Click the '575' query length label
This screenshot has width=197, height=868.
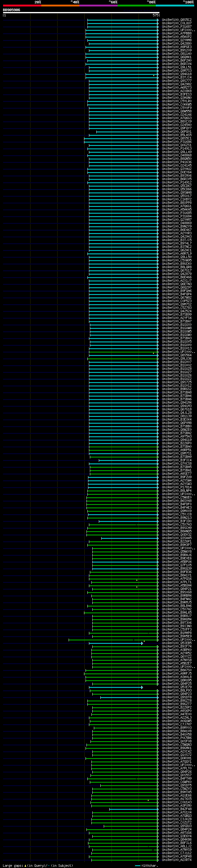155,15
